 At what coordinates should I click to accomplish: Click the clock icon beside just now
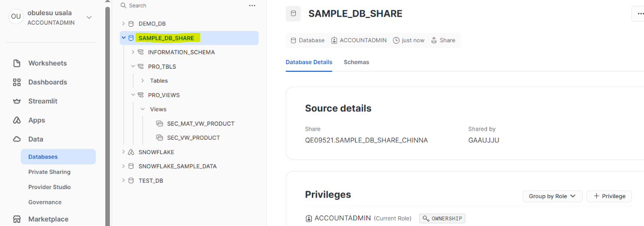396,40
